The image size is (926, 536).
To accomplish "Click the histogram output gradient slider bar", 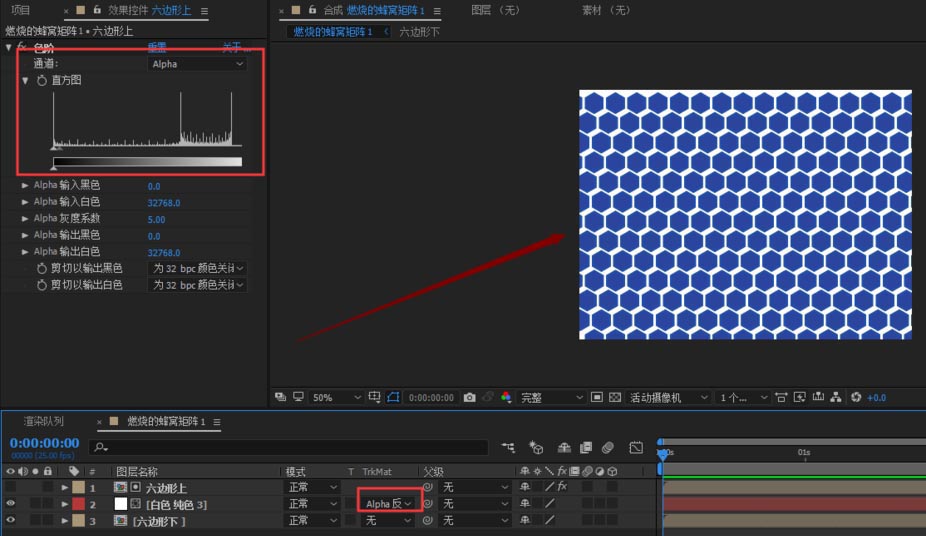I will click(147, 161).
